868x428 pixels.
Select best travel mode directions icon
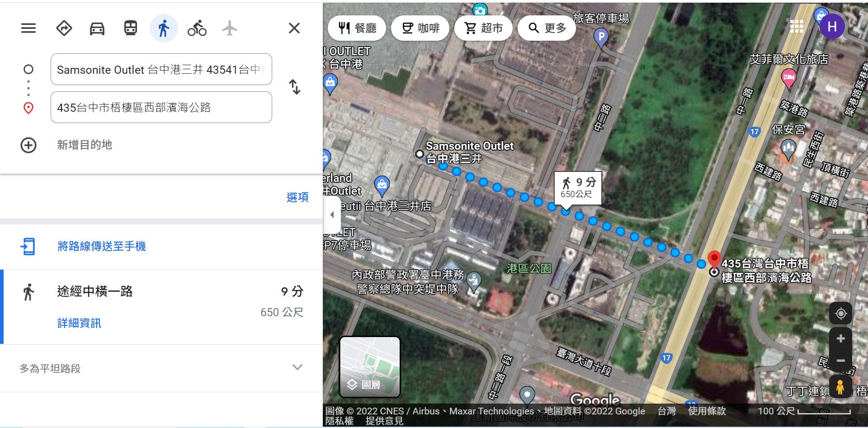[64, 29]
